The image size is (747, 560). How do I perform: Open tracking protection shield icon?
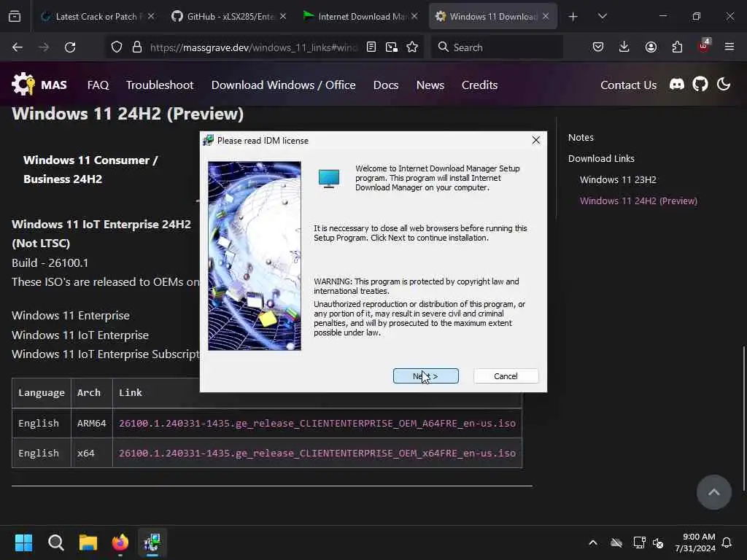pos(117,47)
